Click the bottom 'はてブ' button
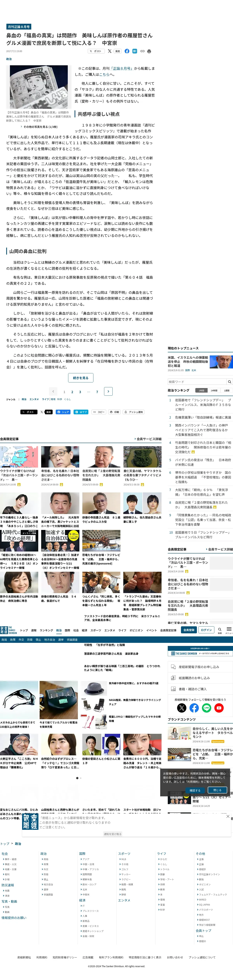233x980 pixels. [81, 412]
